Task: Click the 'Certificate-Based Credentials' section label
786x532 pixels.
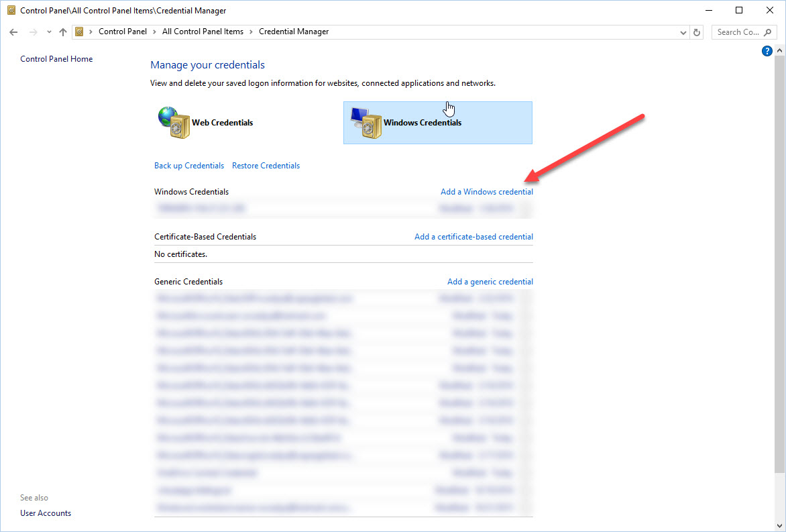Action: click(205, 237)
